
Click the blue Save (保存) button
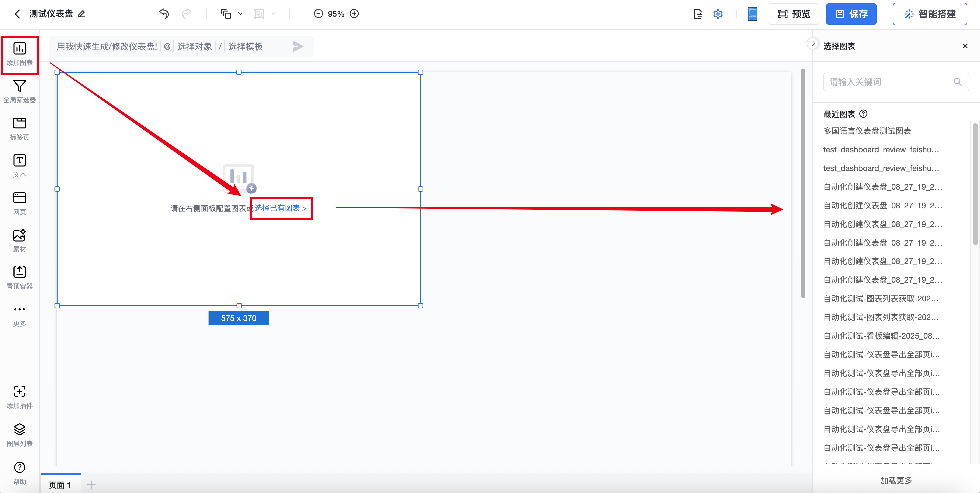click(851, 14)
